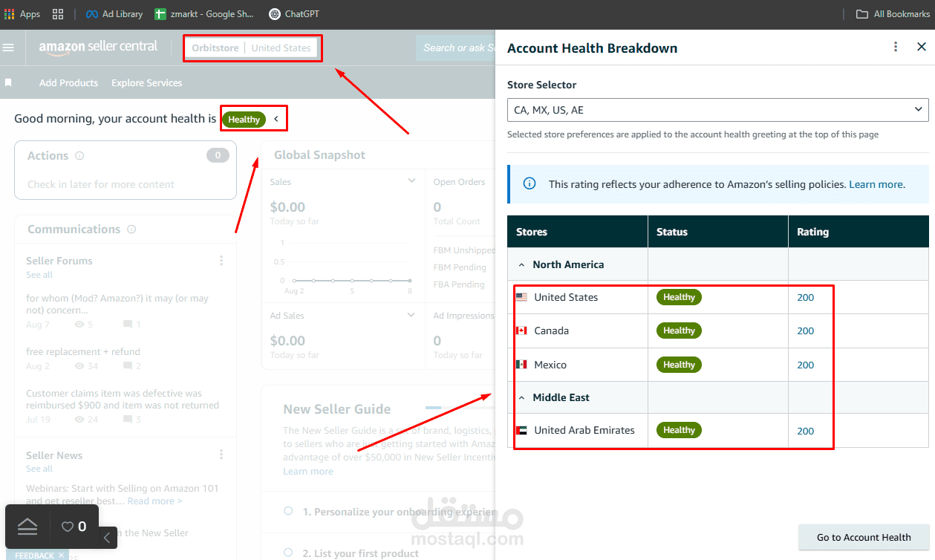Open the United States rating 200 link
The image size is (935, 560).
[x=806, y=297]
